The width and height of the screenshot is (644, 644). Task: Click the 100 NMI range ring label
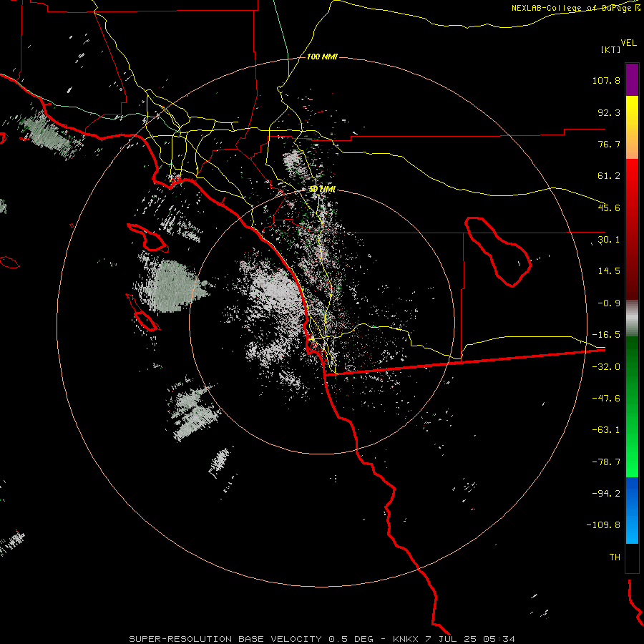[x=322, y=57]
